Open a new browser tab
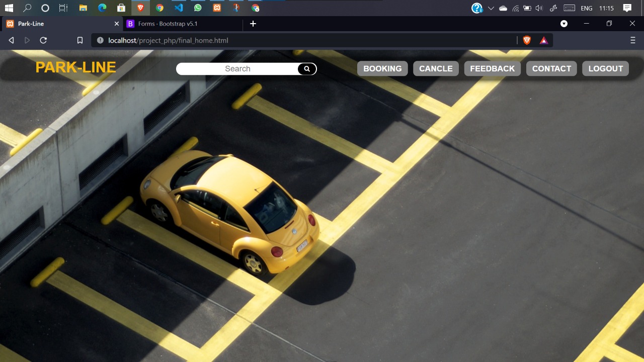644x362 pixels. pyautogui.click(x=253, y=24)
